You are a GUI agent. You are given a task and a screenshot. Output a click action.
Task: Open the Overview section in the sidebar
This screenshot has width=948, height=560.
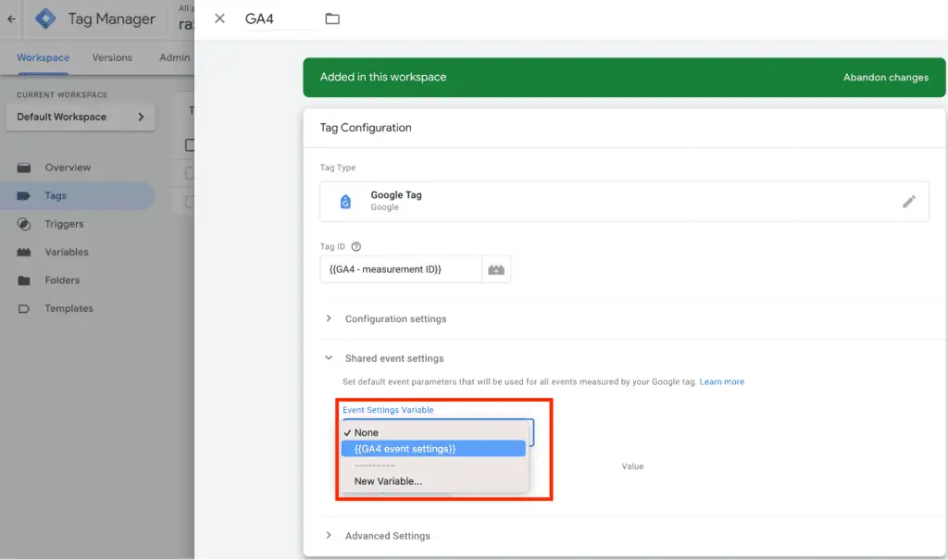point(69,168)
